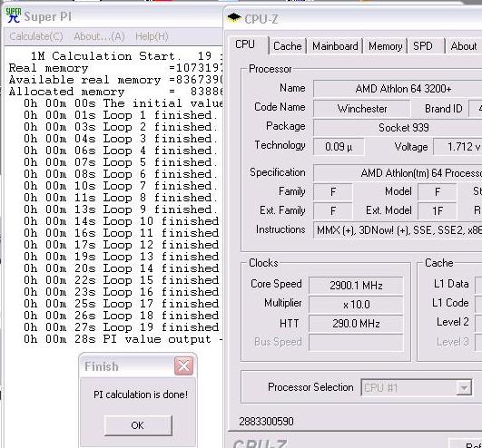Switch to the Memory tab
The width and height of the screenshot is (482, 448).
pos(386,46)
